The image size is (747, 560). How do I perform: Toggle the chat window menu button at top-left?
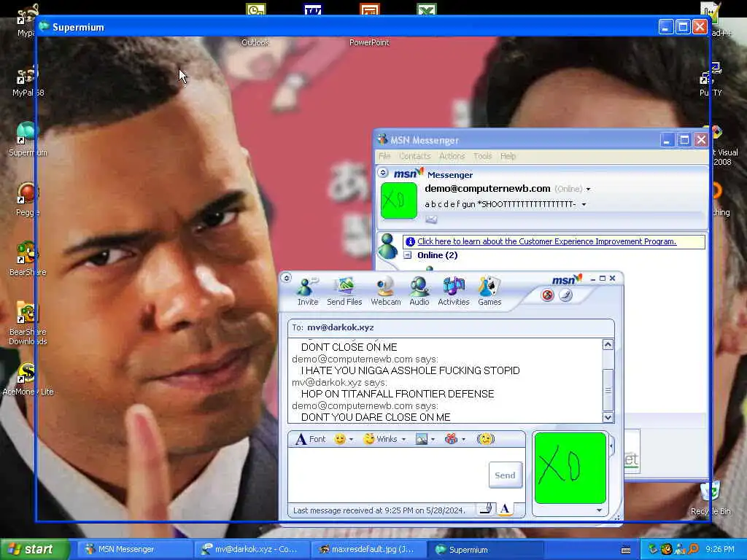286,278
